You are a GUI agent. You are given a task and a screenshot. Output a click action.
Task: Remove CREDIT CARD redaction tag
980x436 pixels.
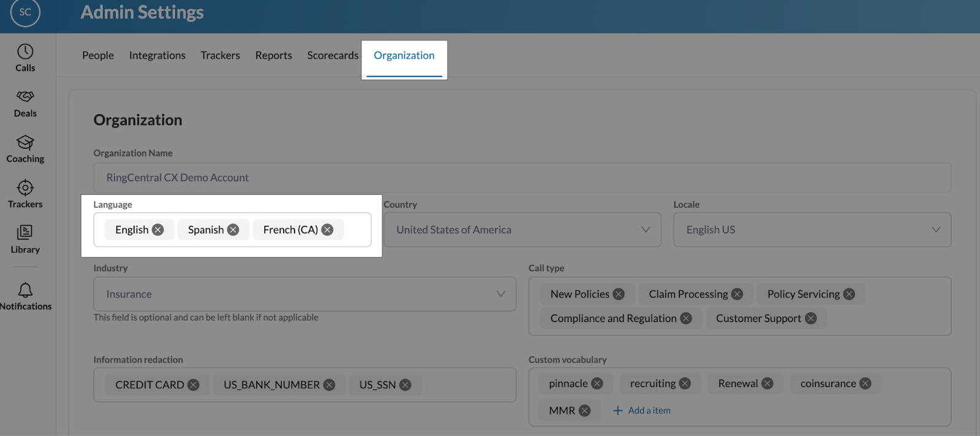click(194, 385)
